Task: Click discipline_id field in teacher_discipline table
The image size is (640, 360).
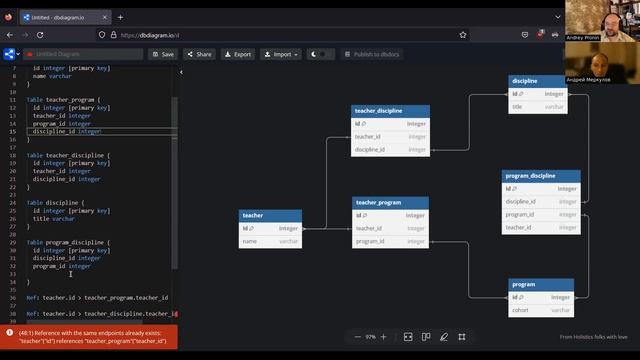Action: point(390,150)
